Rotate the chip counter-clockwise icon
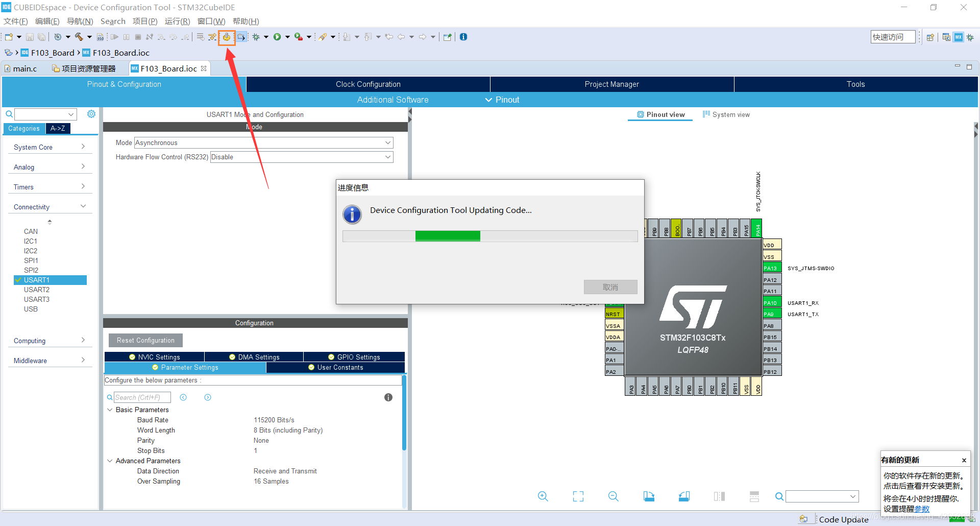Screen dimensions: 980x526 (684, 496)
